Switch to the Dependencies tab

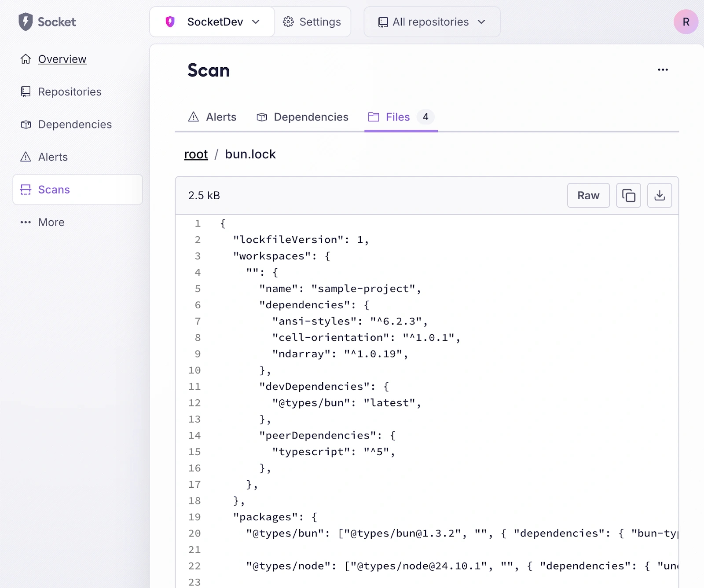(x=303, y=117)
